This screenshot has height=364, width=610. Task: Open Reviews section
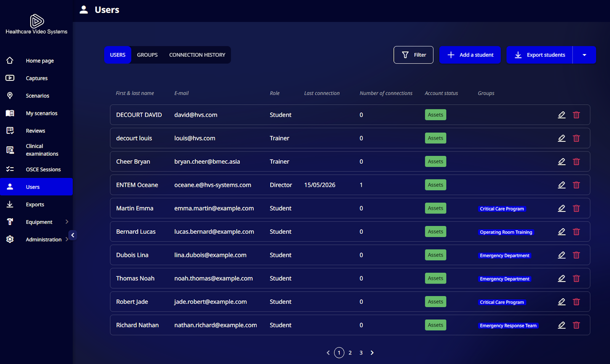tap(36, 131)
